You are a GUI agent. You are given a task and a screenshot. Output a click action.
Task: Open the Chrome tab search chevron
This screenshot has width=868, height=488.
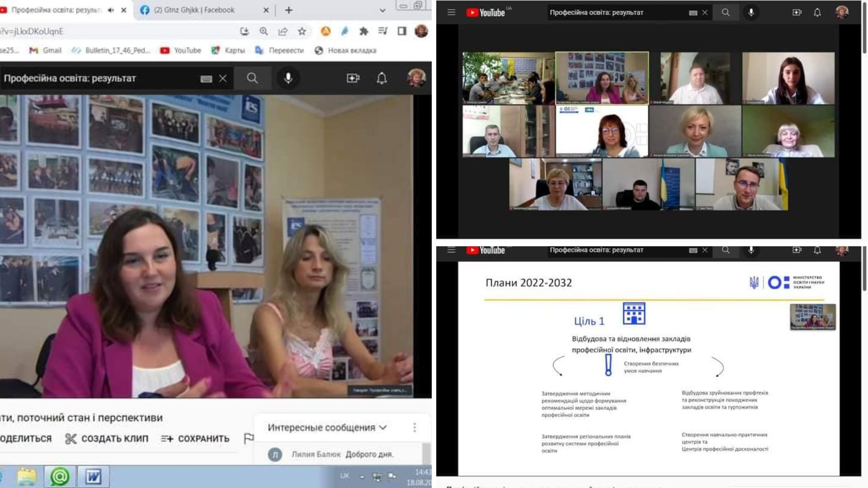(x=382, y=10)
